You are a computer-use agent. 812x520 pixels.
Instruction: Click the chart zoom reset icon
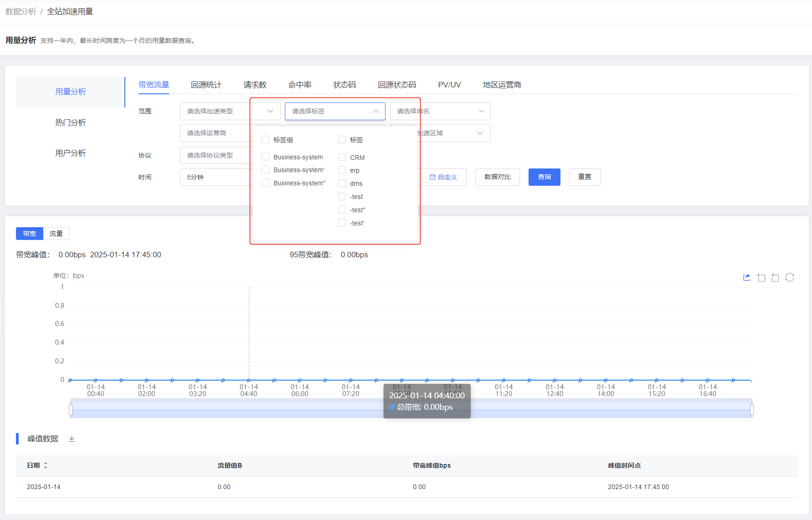[775, 277]
